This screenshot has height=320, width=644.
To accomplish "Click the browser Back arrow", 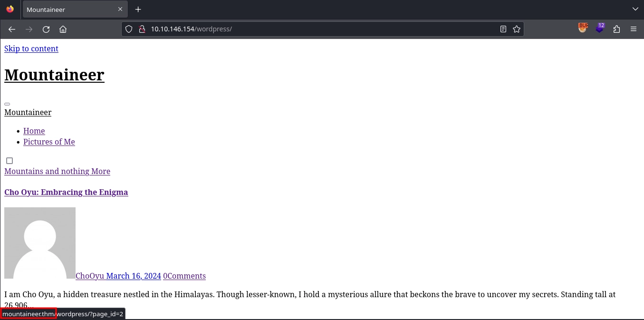I will pos(12,29).
